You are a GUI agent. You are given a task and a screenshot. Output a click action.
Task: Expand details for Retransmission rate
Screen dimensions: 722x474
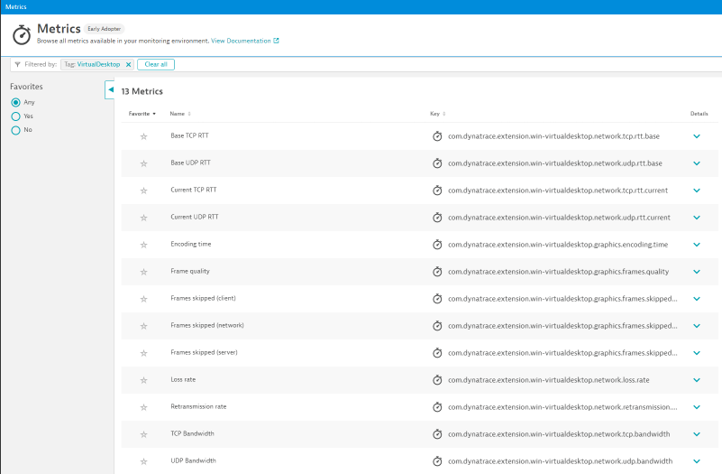[x=697, y=407]
